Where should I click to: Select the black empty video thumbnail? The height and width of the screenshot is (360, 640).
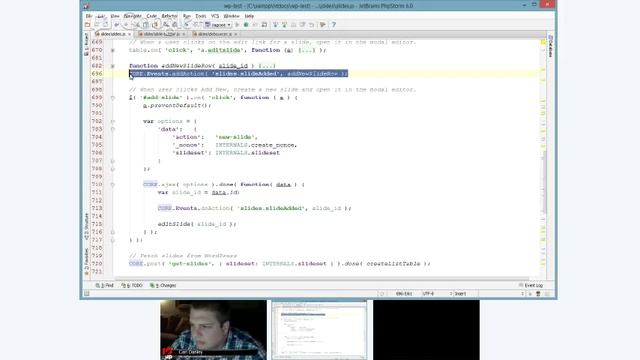coord(426,330)
